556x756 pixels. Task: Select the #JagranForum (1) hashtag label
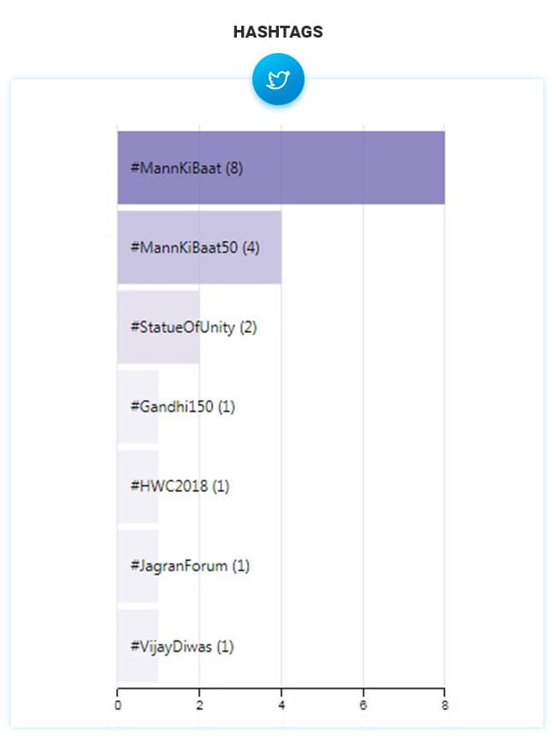(x=190, y=566)
